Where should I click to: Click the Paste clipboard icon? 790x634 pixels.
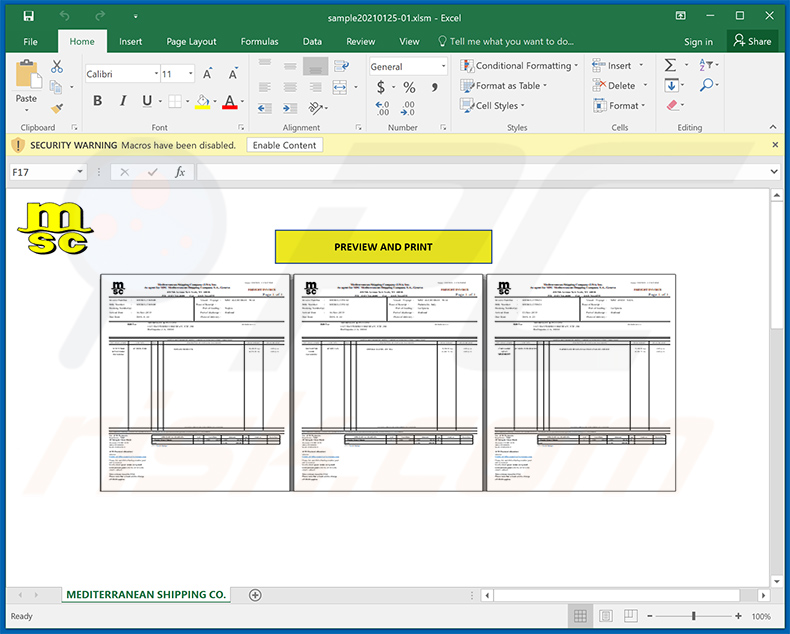[x=27, y=74]
